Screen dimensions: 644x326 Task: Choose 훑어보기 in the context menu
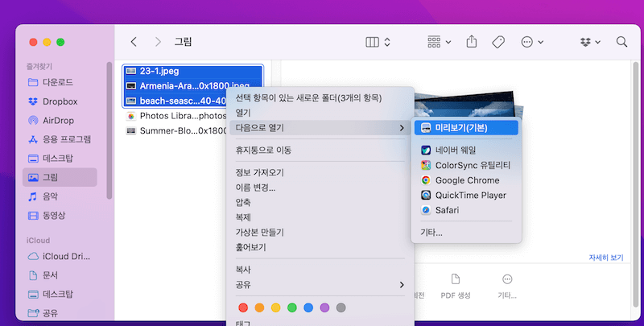point(320,247)
